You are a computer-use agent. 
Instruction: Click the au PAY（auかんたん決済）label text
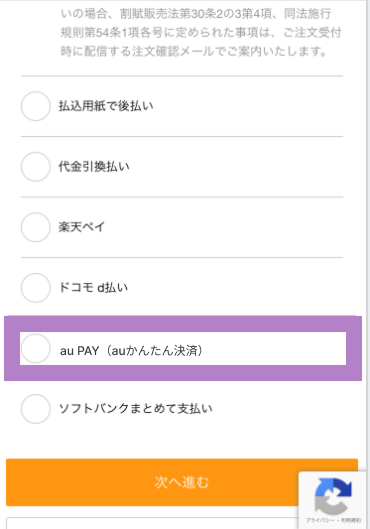132,351
